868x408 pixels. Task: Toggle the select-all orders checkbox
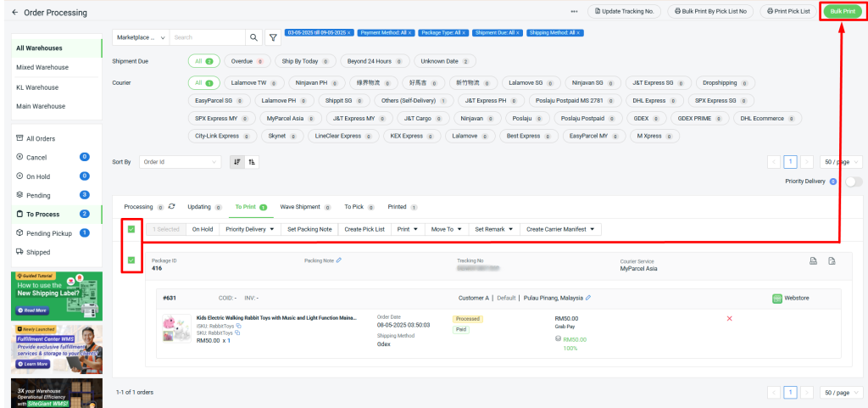click(131, 229)
